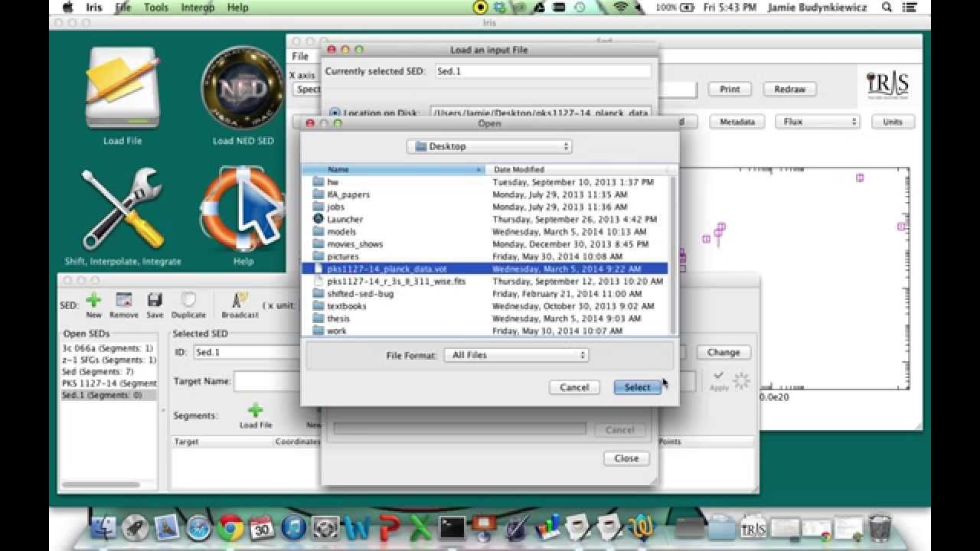The height and width of the screenshot is (551, 980).
Task: Open the Help lifebuoy icon
Action: (243, 208)
